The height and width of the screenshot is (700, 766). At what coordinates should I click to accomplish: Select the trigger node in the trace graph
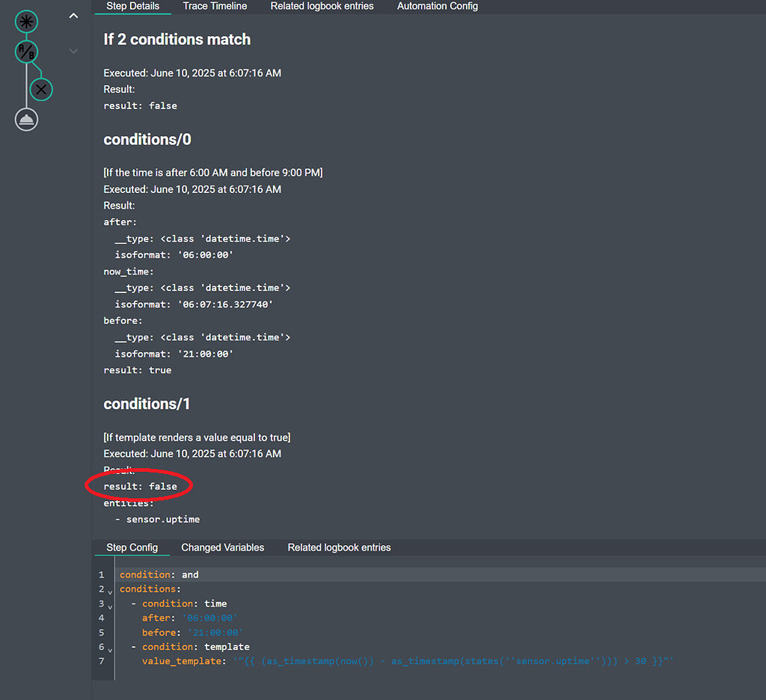pos(26,22)
